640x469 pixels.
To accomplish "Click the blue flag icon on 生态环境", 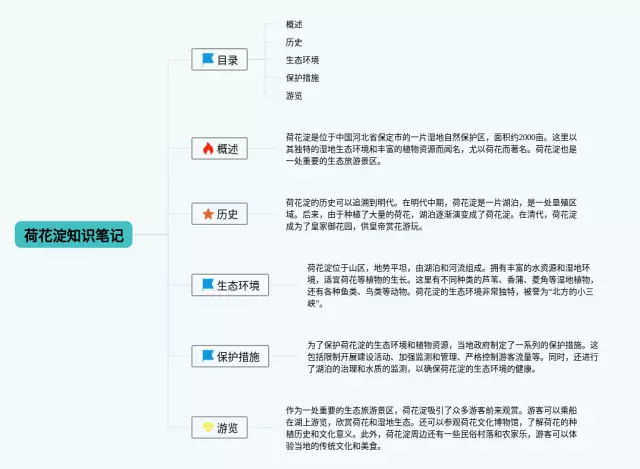I will (x=208, y=284).
